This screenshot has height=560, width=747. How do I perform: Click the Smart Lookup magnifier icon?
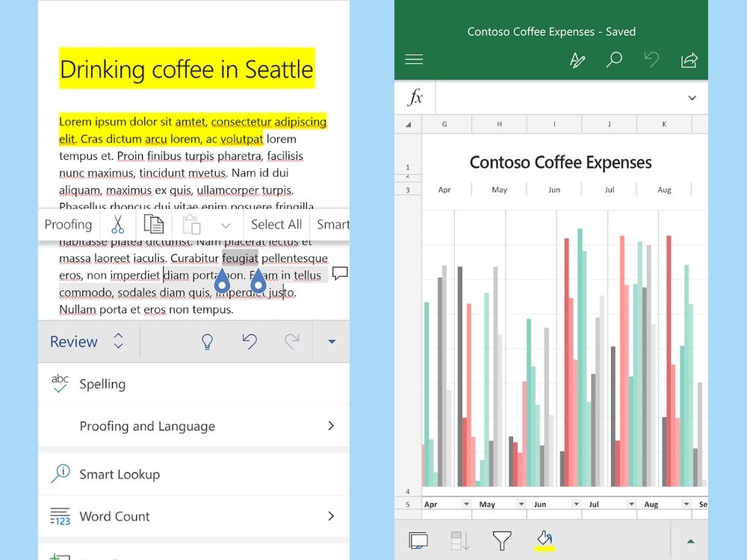pyautogui.click(x=61, y=473)
